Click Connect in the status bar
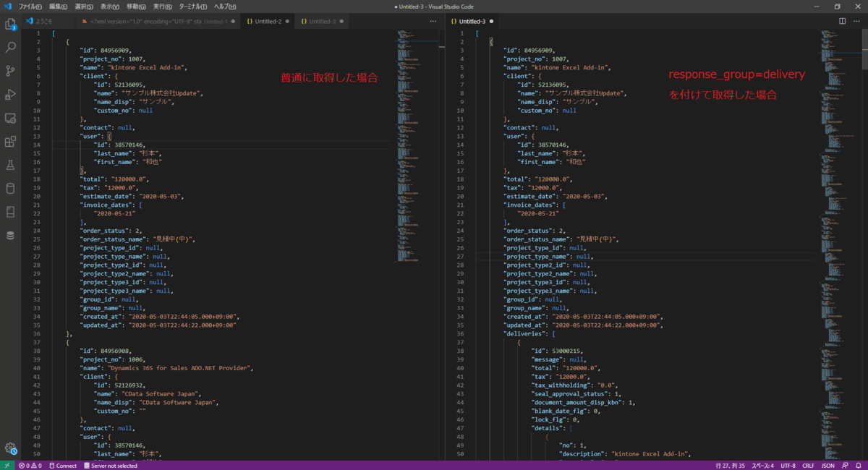 pyautogui.click(x=62, y=466)
